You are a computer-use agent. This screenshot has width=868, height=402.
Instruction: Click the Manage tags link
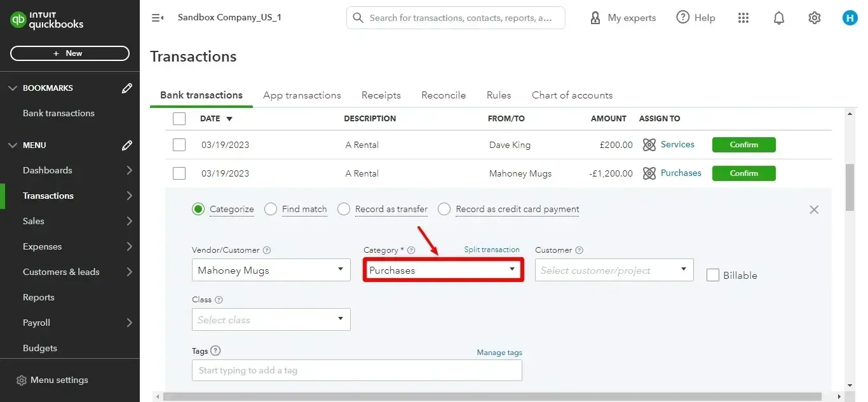[x=499, y=352]
